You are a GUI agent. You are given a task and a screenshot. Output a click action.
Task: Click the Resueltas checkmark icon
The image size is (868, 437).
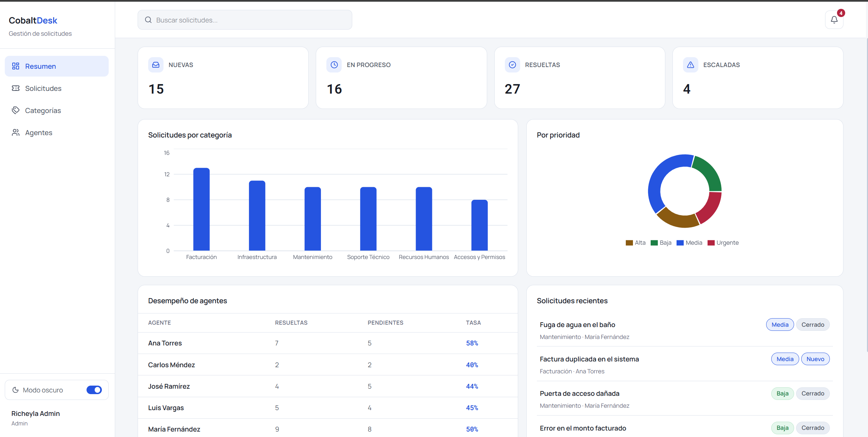(512, 65)
